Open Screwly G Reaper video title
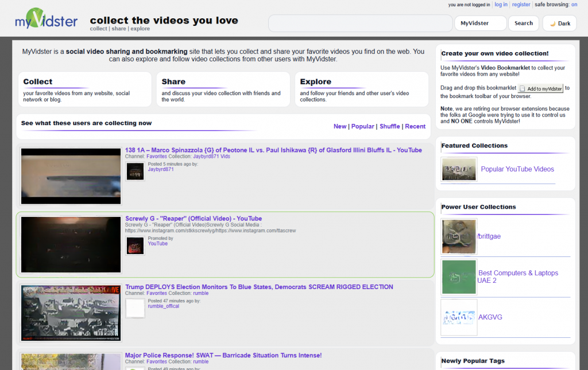The width and height of the screenshot is (588, 370). click(194, 219)
